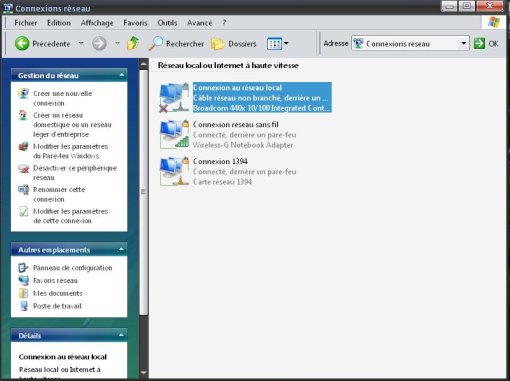Click the Dossiers folder icon
The width and height of the screenshot is (510, 381).
(x=218, y=44)
